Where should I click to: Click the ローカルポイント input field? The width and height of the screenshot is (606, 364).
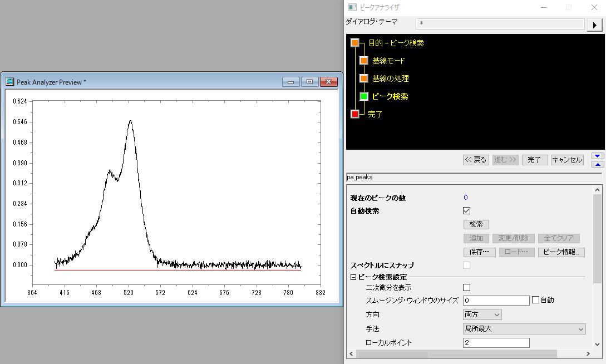pyautogui.click(x=496, y=343)
